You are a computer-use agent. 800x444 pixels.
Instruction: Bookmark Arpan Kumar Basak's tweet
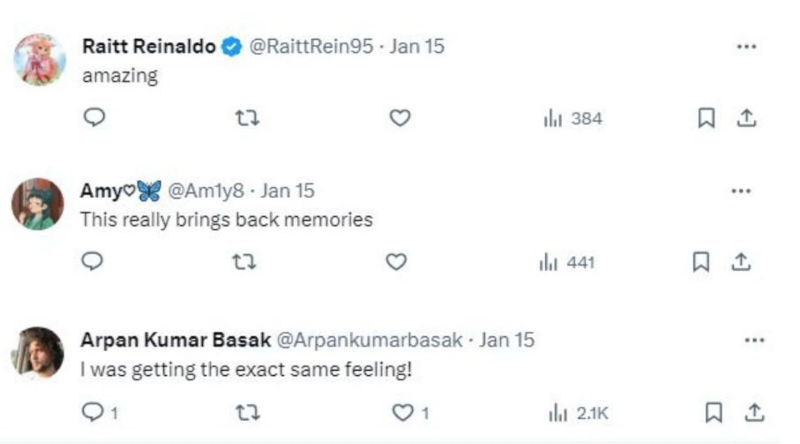(714, 411)
